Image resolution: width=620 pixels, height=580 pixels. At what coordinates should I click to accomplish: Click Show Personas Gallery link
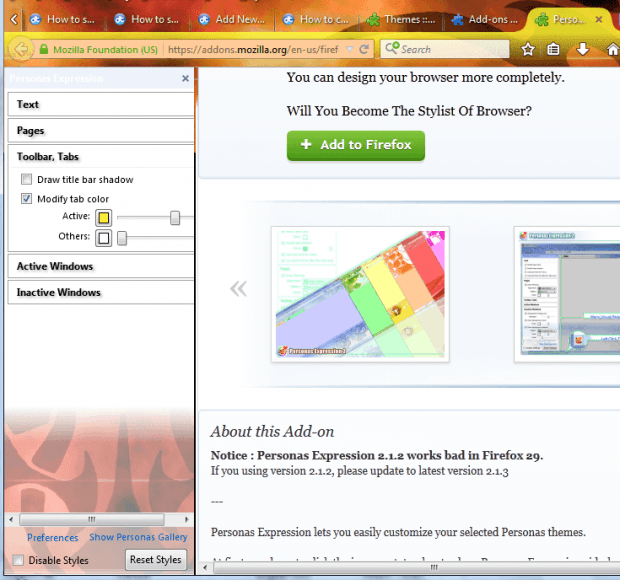pos(138,537)
